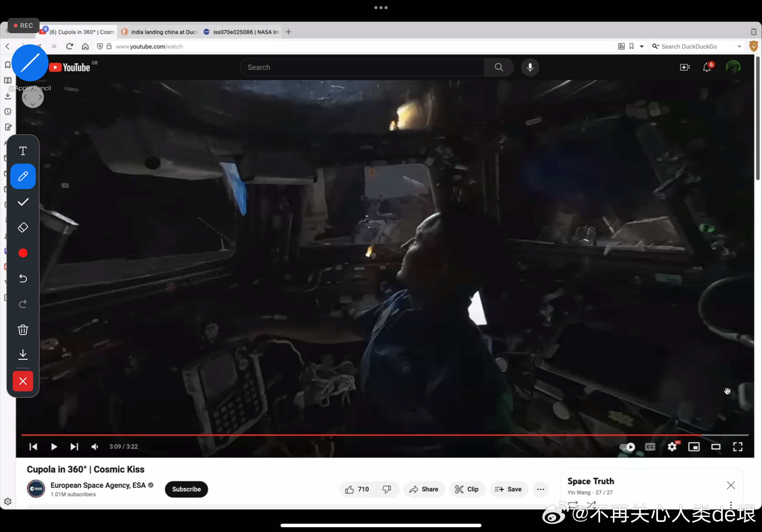The image size is (762, 532).
Task: Pick the red color swatch in toolbar
Action: point(23,253)
